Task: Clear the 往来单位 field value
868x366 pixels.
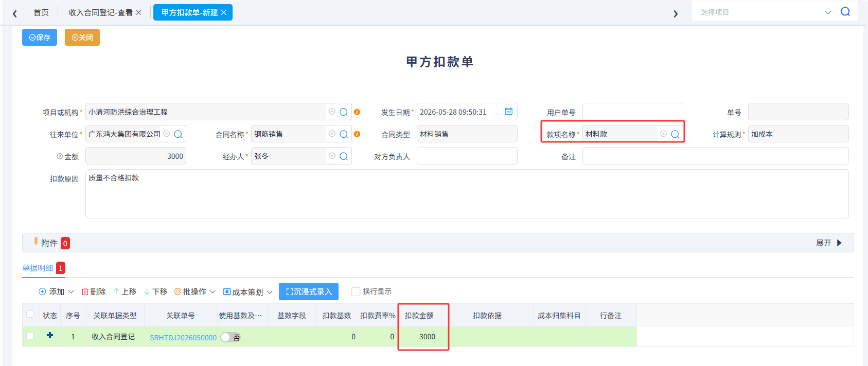Action: [166, 134]
